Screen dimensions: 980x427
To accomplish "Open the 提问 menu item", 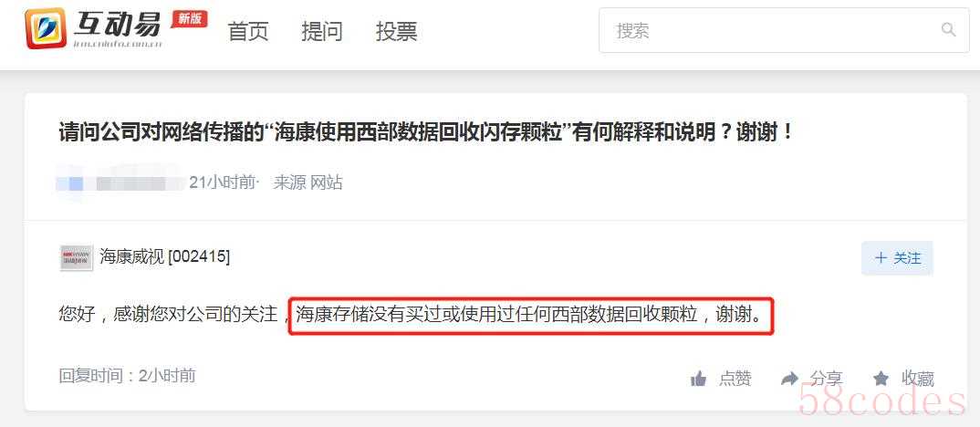I will [x=322, y=31].
